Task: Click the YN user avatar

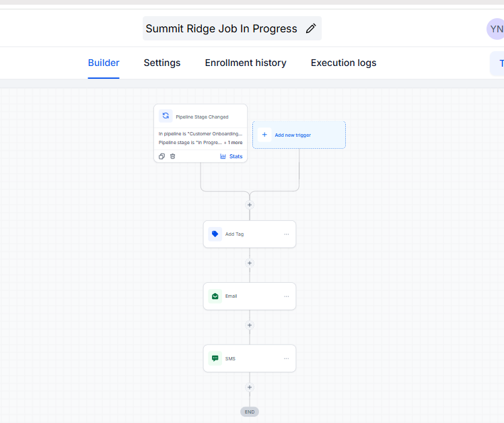Action: tap(496, 29)
